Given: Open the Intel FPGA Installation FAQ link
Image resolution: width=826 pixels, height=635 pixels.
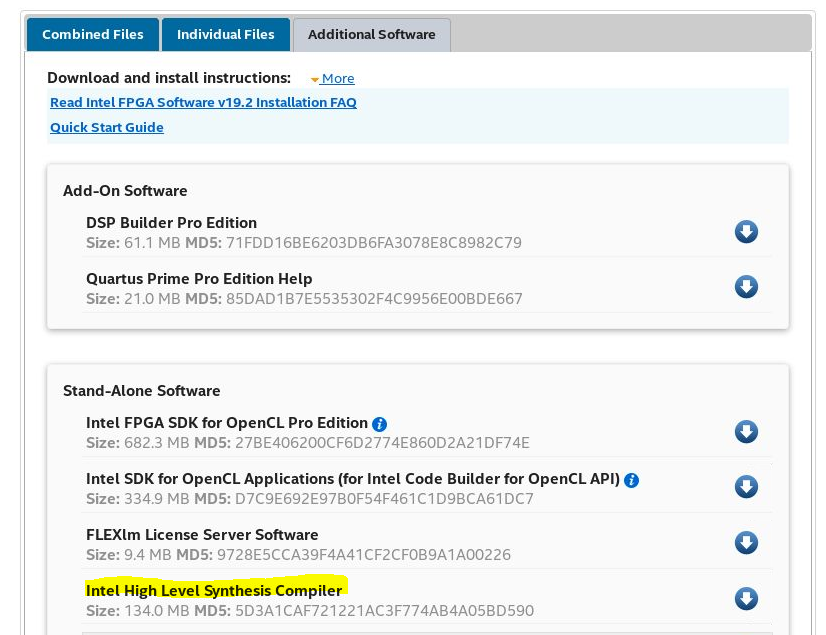Looking at the screenshot, I should pos(203,102).
